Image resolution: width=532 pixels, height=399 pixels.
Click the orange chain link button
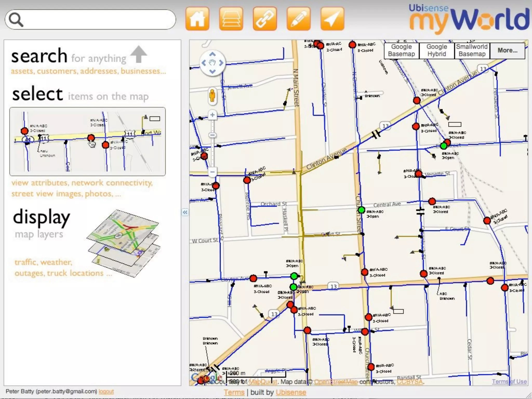[x=265, y=19]
